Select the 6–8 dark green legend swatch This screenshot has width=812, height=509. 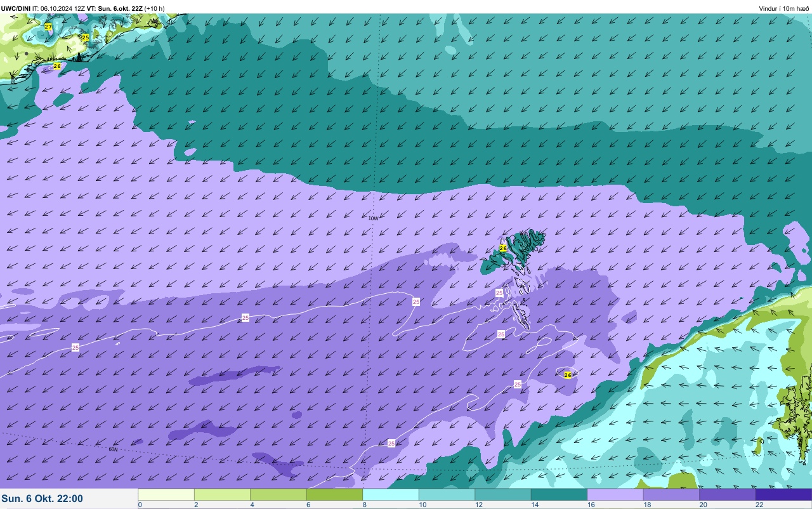[x=334, y=494]
